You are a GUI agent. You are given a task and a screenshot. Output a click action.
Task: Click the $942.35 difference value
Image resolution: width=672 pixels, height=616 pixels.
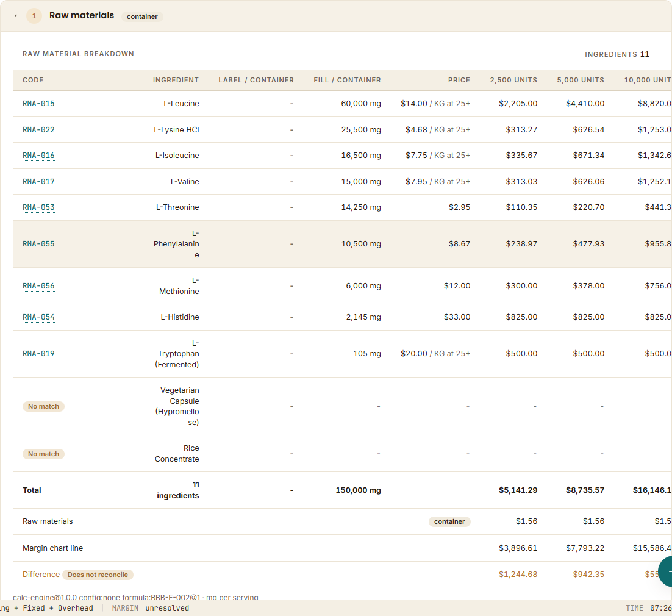pos(588,575)
